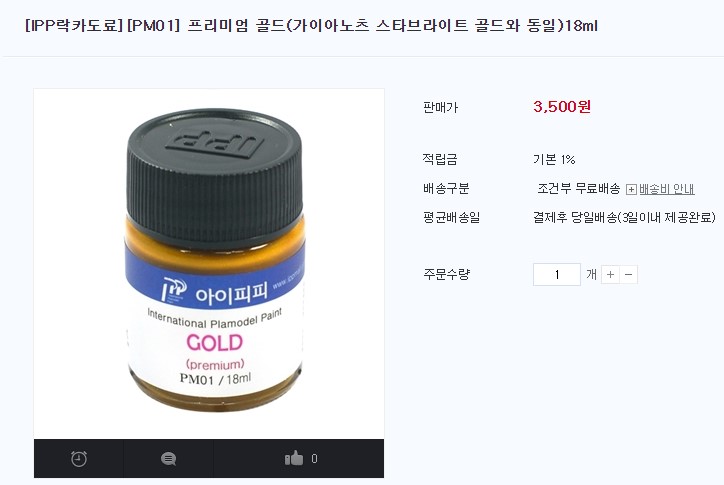Screen dimensions: 724x485
Task: Select the product title starting with [IPP락카도료]
Action: coord(312,25)
